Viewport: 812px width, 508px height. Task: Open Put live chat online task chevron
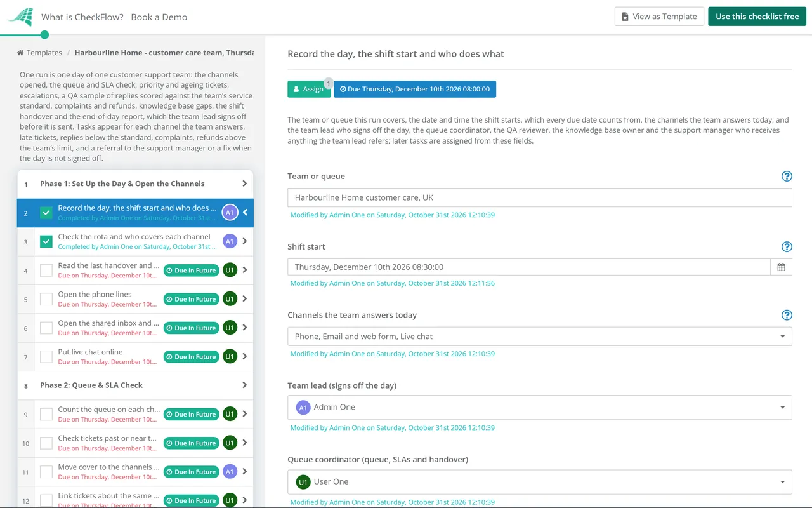[245, 357]
